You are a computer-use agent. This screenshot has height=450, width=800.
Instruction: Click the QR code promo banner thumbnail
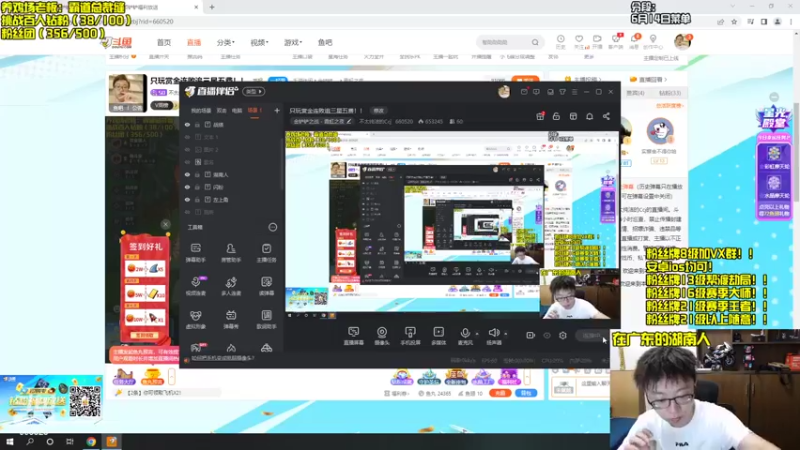(x=51, y=401)
